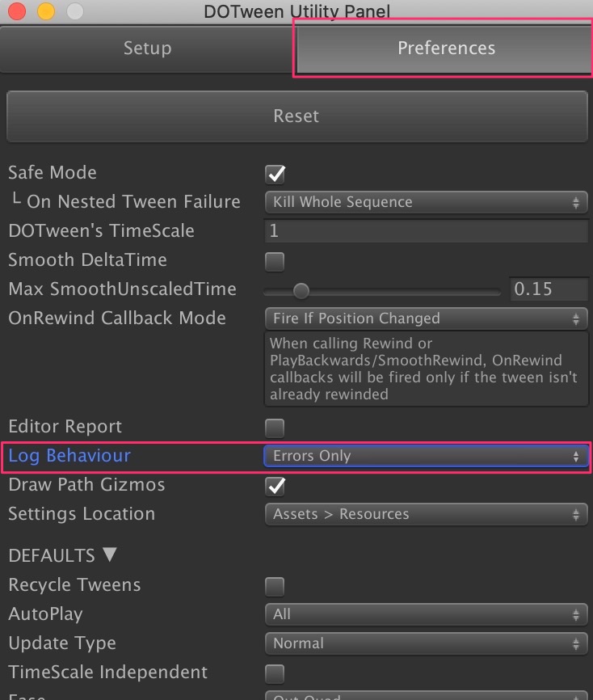Click the 0.15 Max SmoothUnscaledTime value field

pyautogui.click(x=549, y=289)
